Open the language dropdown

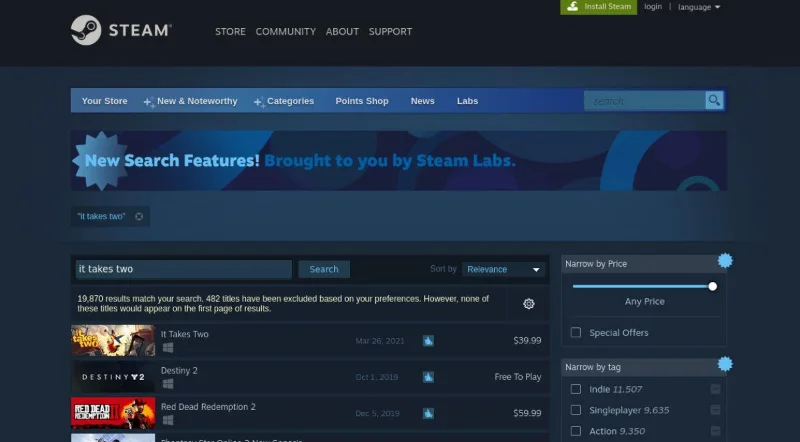click(x=698, y=7)
